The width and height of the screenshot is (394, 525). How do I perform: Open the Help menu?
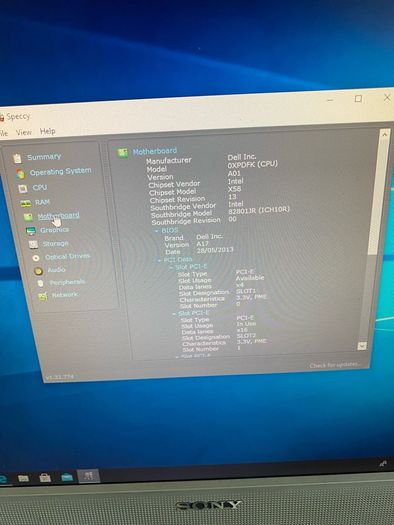[x=48, y=131]
